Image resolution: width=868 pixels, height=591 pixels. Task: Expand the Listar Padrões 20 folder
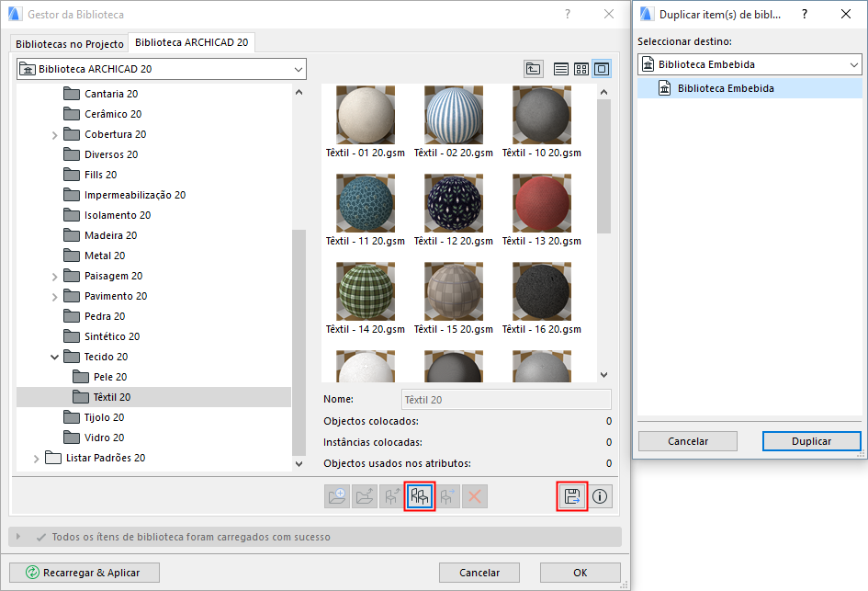(36, 458)
